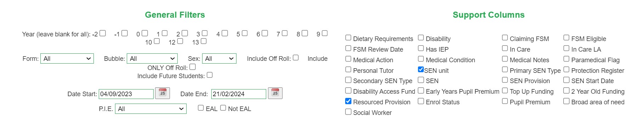
Task: Check the Not EAL checkbox
Action: [x=223, y=108]
